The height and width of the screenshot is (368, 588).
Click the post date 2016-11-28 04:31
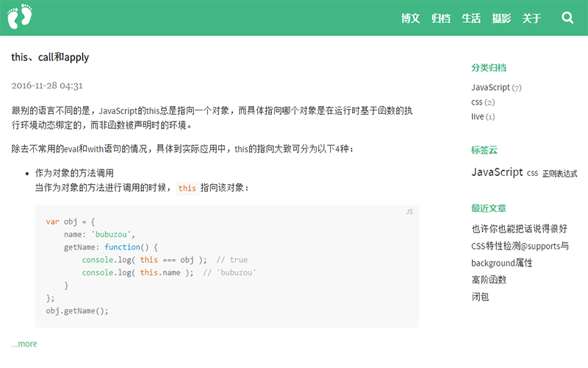(47, 85)
